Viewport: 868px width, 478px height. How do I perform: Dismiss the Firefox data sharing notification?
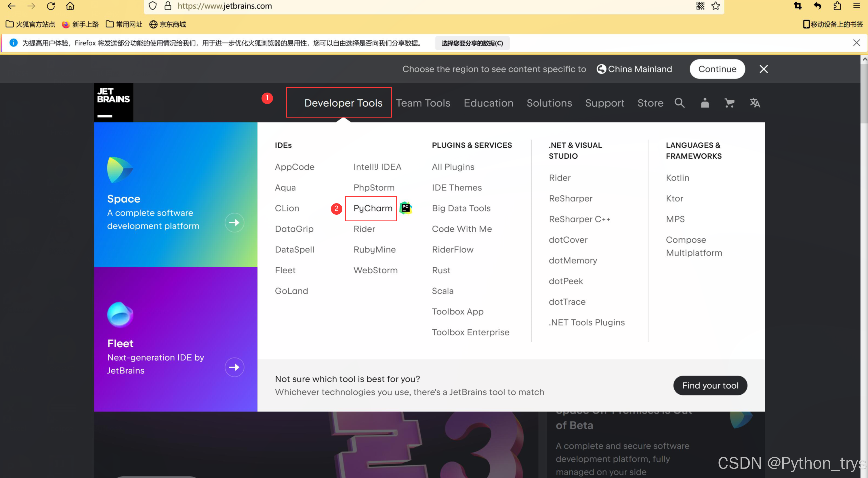click(x=856, y=43)
